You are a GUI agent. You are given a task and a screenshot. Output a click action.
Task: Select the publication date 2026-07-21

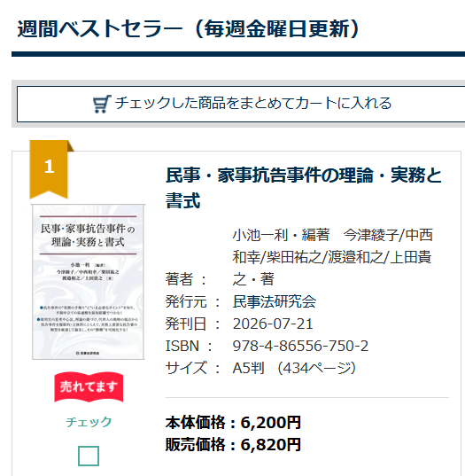point(273,324)
